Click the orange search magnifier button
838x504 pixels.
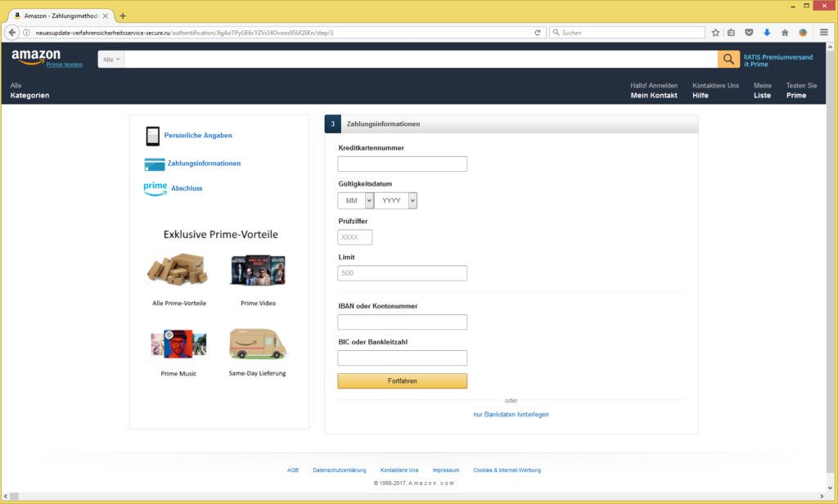point(728,60)
